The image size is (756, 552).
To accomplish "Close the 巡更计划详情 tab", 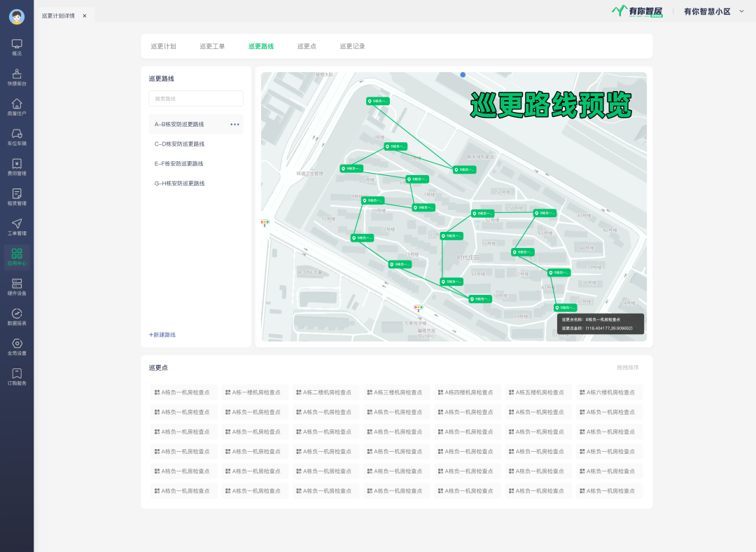I will 85,15.
